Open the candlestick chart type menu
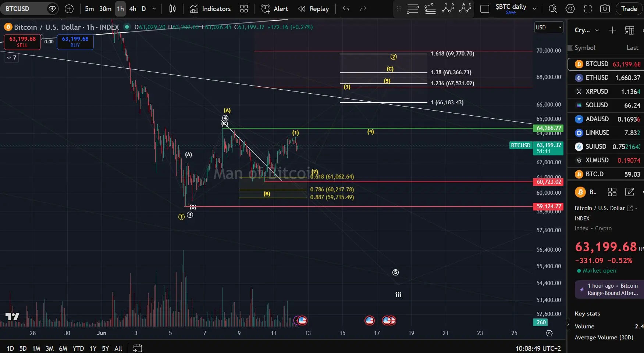 [x=172, y=9]
